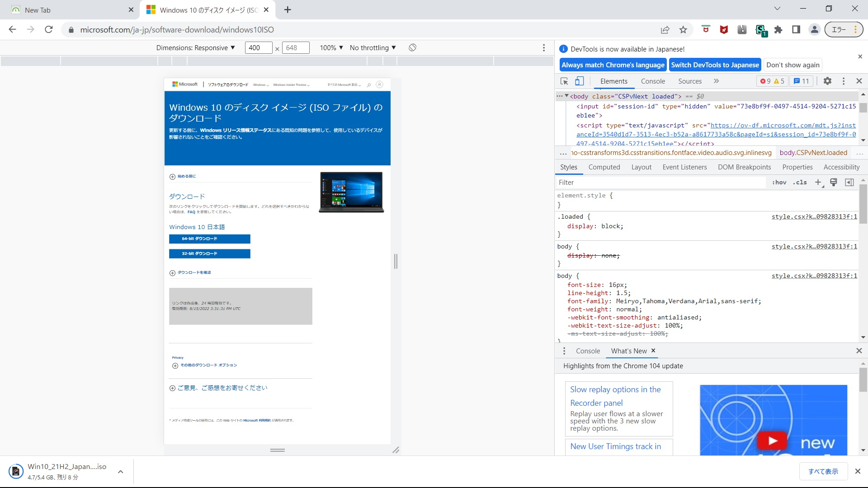
Task: Click the inspect element picker icon
Action: coord(564,81)
